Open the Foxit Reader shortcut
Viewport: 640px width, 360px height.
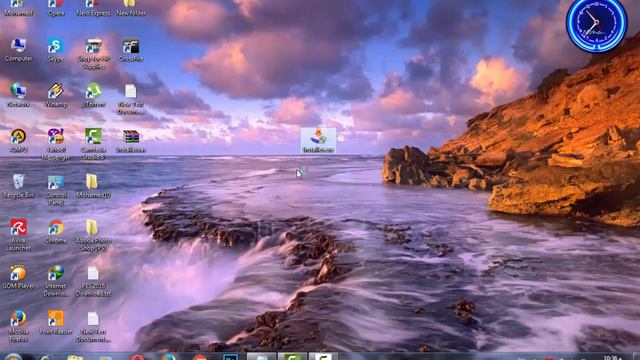pos(56,323)
